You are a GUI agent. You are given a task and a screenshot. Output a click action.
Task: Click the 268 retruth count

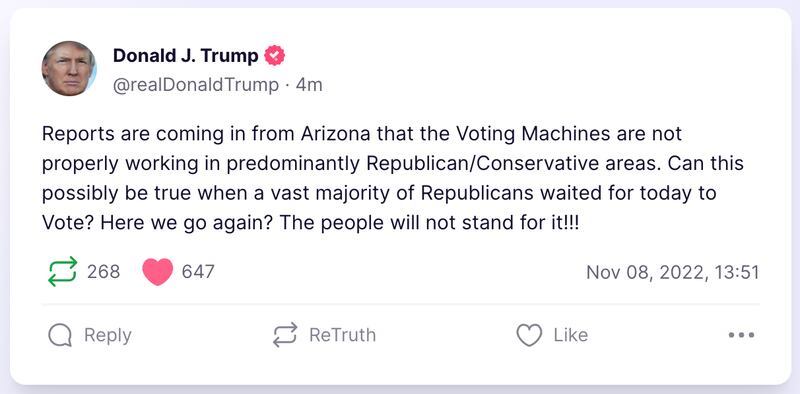click(x=104, y=272)
